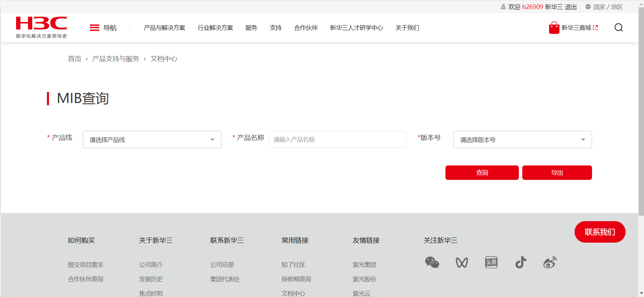
Task: Open the Toutiao 头条 icon
Action: [x=491, y=262]
